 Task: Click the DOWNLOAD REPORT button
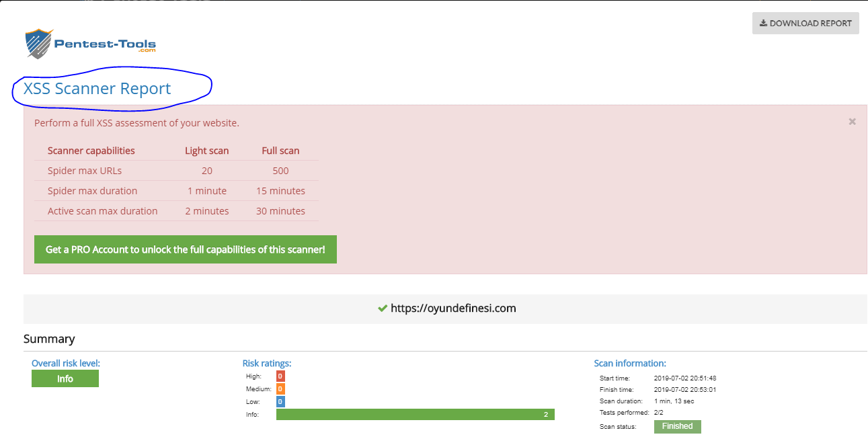click(805, 23)
